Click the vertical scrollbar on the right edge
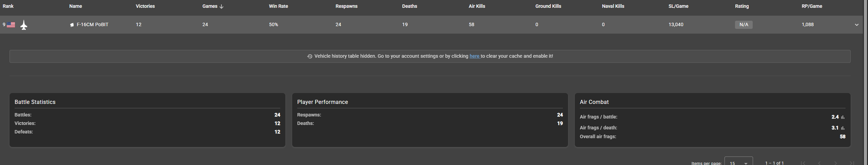Viewport: 868px width, 165px height. point(866,81)
